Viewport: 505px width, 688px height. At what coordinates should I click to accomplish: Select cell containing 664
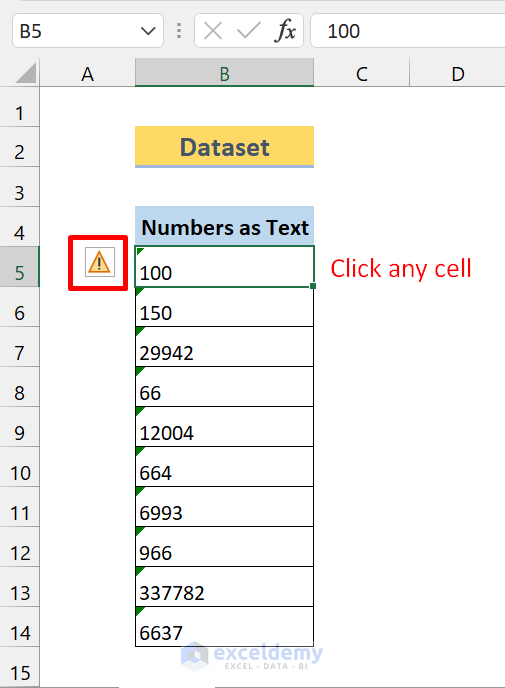(224, 466)
